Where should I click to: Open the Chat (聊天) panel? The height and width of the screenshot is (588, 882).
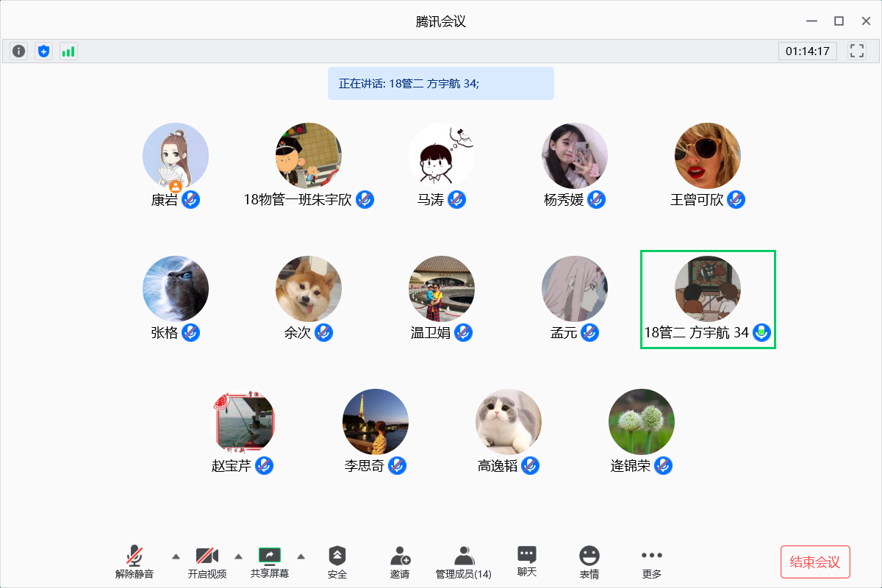click(x=526, y=562)
